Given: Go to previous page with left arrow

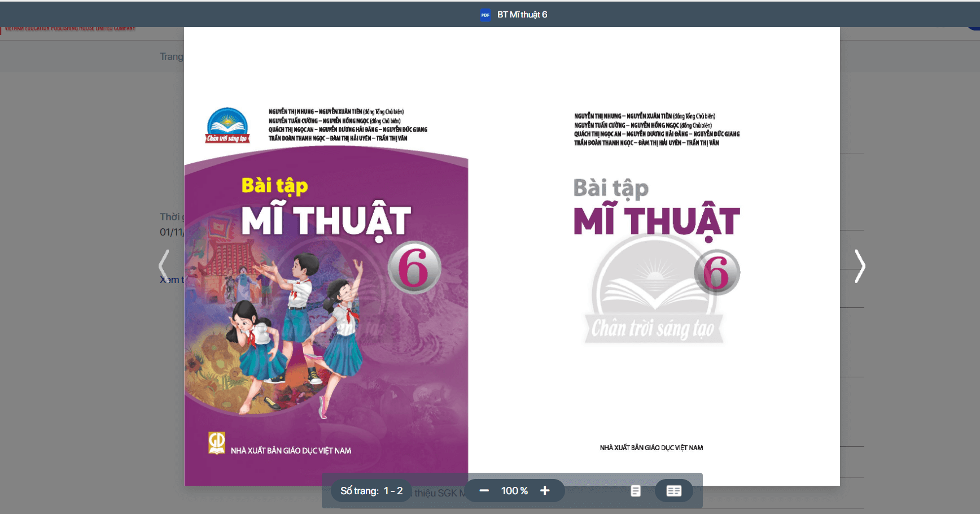Looking at the screenshot, I should pos(164,266).
